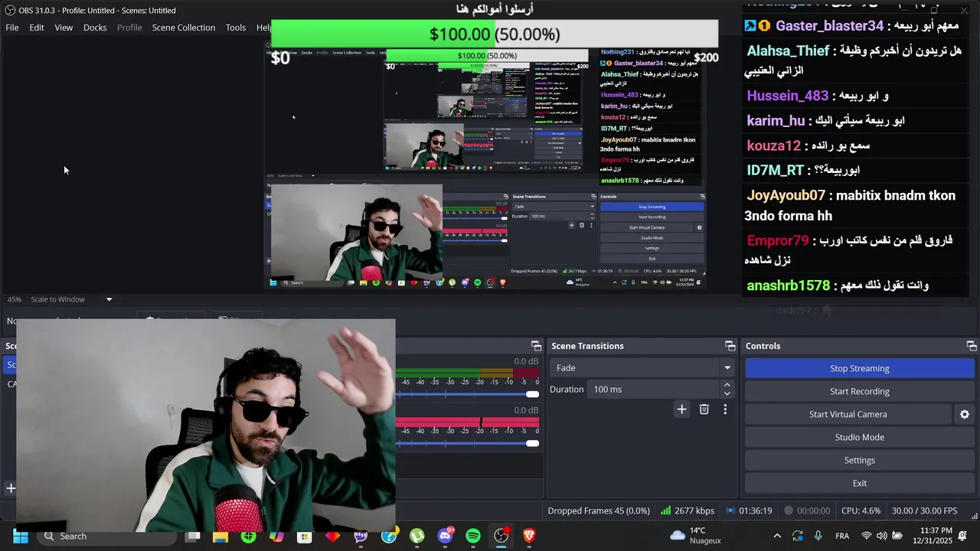Decrease Duration with the down arrow

[x=727, y=393]
